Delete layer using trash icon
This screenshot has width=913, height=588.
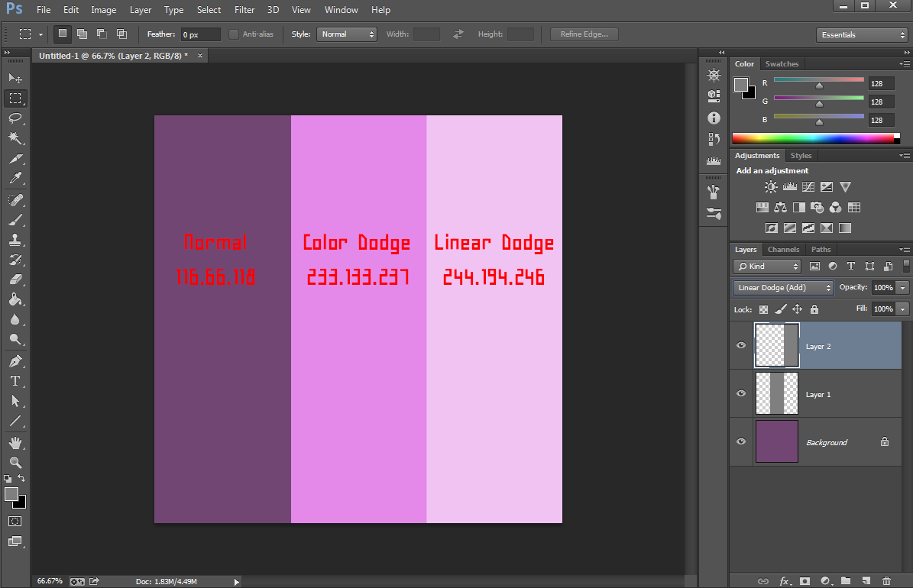[886, 581]
